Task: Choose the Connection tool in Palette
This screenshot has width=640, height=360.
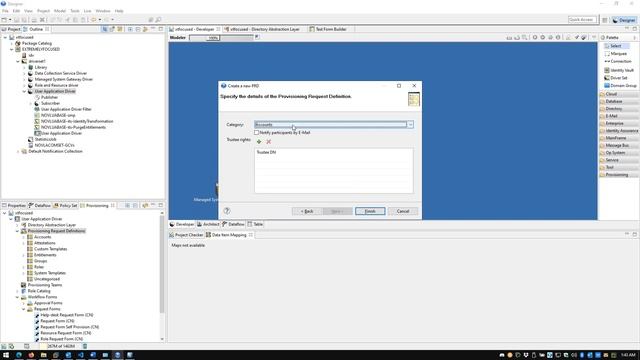Action: [620, 61]
